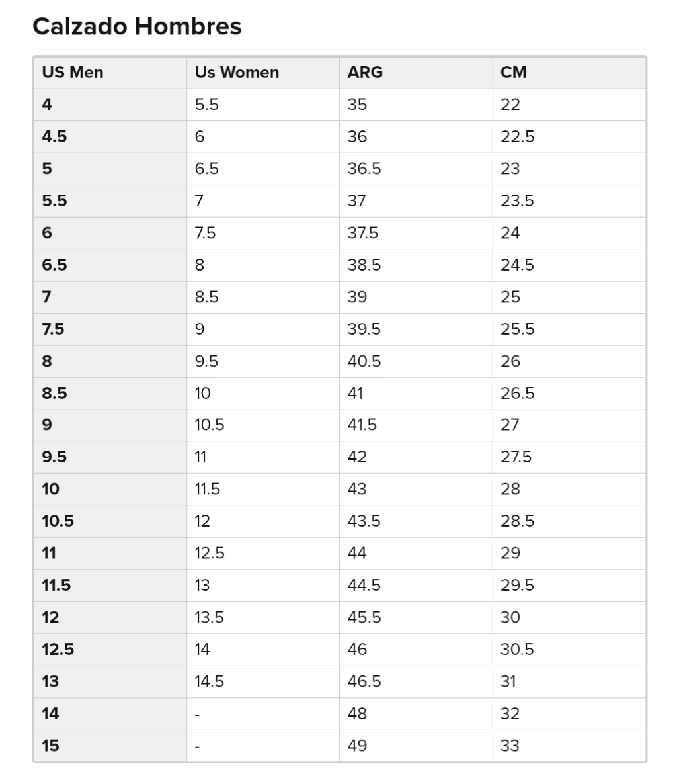Select US Men size 4 cell
The height and width of the screenshot is (784, 677).
coord(47,105)
